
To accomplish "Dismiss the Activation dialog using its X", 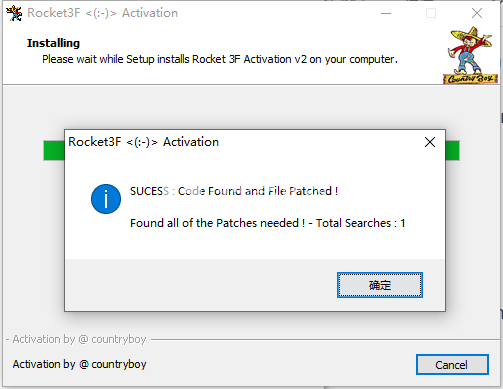I will [430, 142].
